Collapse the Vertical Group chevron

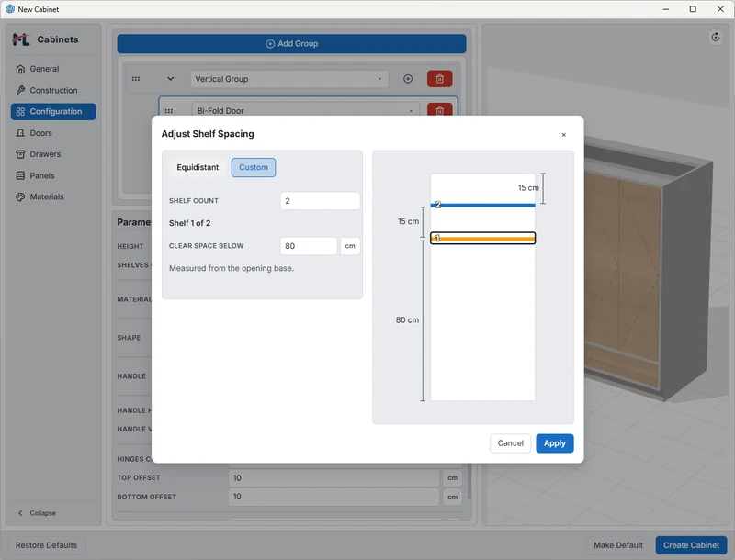(171, 79)
